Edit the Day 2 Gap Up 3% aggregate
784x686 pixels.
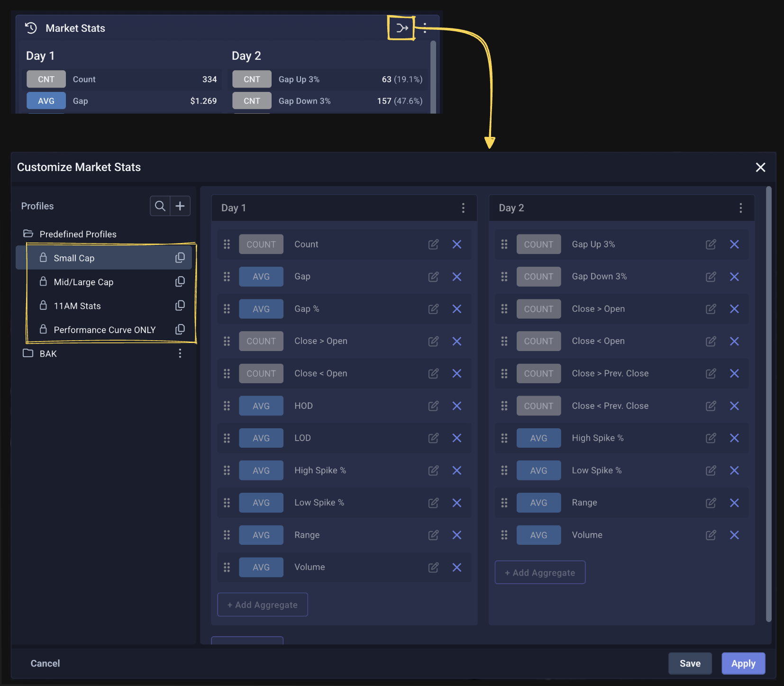click(x=711, y=244)
